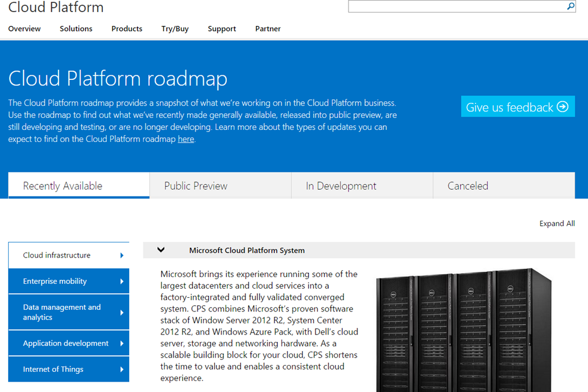
Task: Select the Recently Available tab
Action: click(x=79, y=186)
